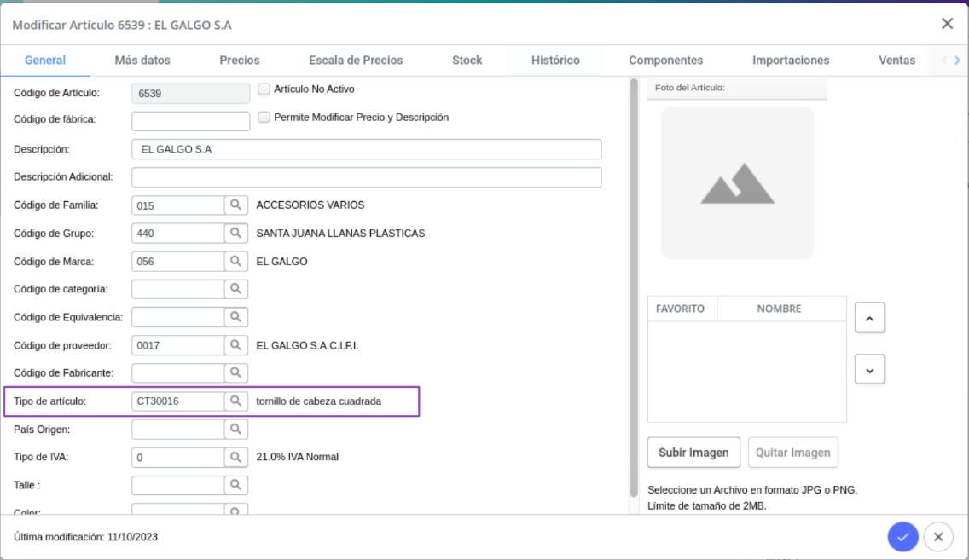The image size is (969, 560).
Task: Focus the Código de categoría input
Action: coord(178,289)
